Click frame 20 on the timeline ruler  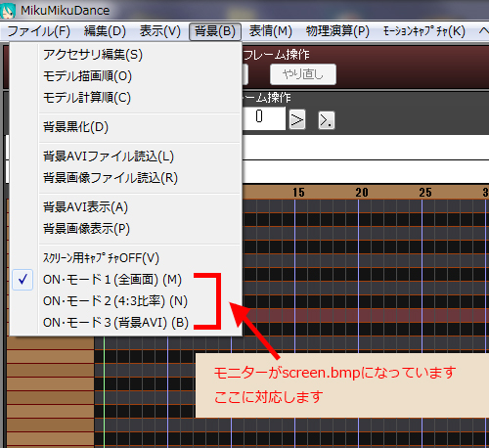[362, 193]
